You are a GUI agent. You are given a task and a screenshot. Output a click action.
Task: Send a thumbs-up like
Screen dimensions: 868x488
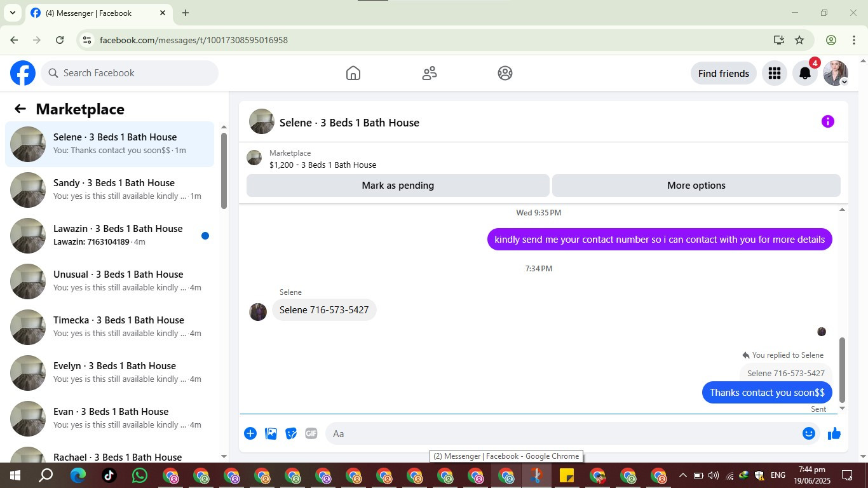click(x=834, y=433)
